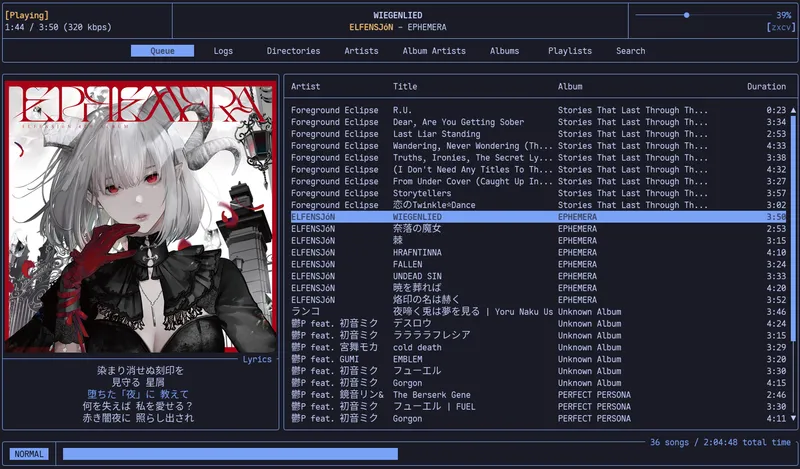800x469 pixels.
Task: Select the cold death song row
Action: click(x=417, y=348)
